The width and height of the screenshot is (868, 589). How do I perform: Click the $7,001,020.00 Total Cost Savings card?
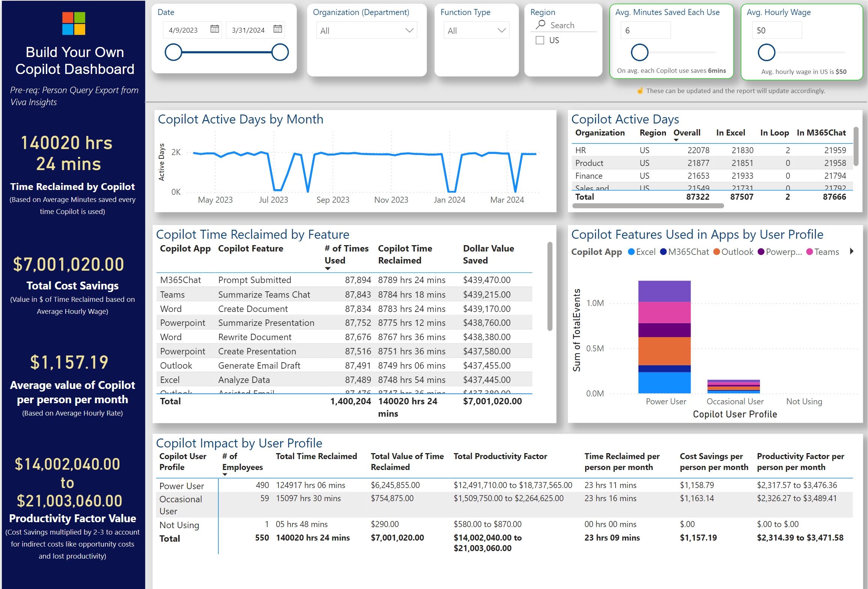click(x=69, y=264)
